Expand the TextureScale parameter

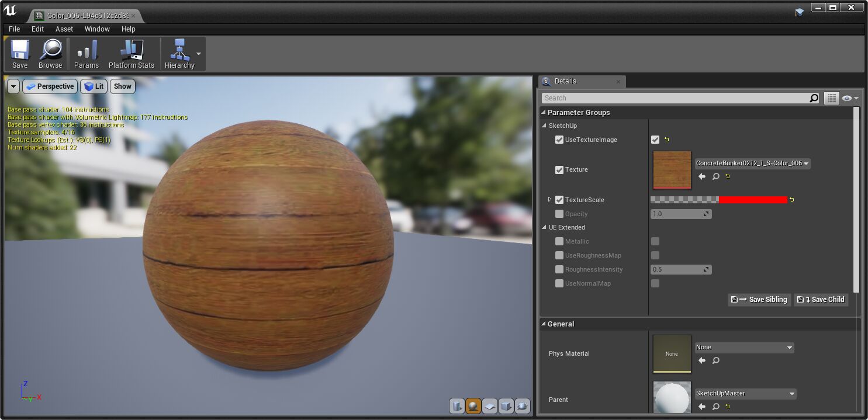(x=549, y=199)
